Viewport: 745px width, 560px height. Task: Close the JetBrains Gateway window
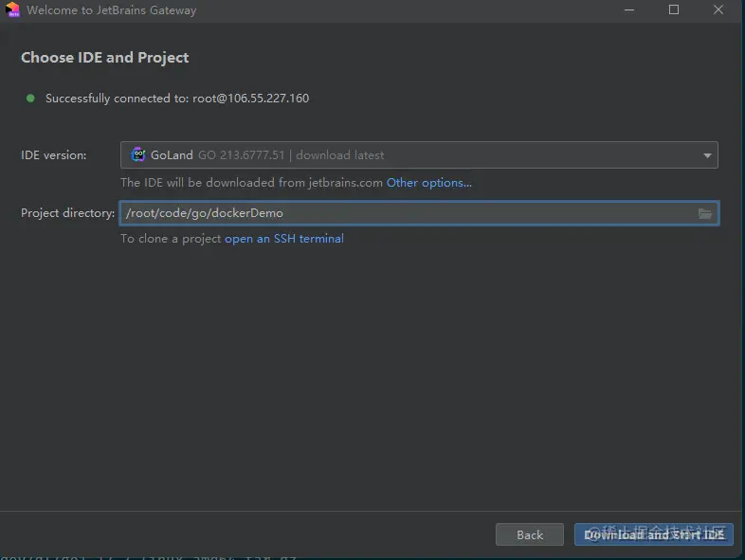[718, 10]
